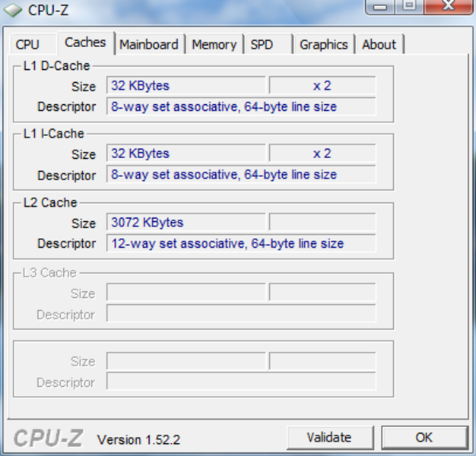Screen dimensions: 476x456
Task: Close the CPU-Z window
Action: click(x=448, y=6)
